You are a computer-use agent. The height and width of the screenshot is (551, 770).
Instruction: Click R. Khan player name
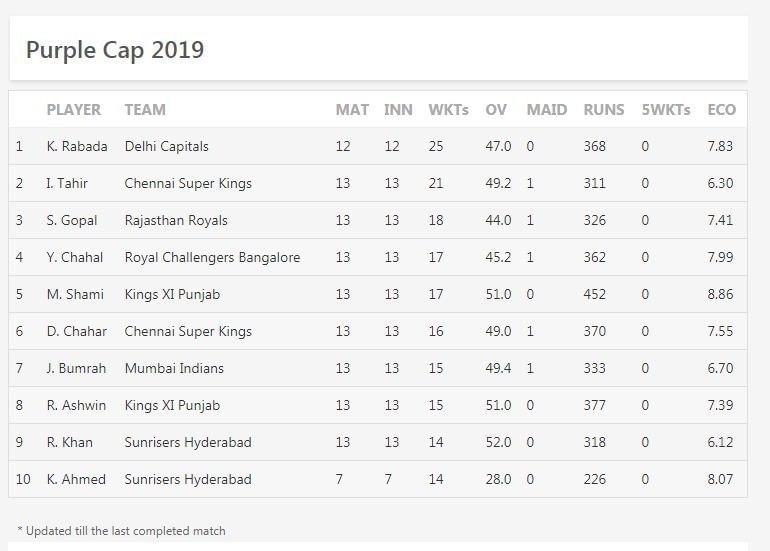(70, 442)
